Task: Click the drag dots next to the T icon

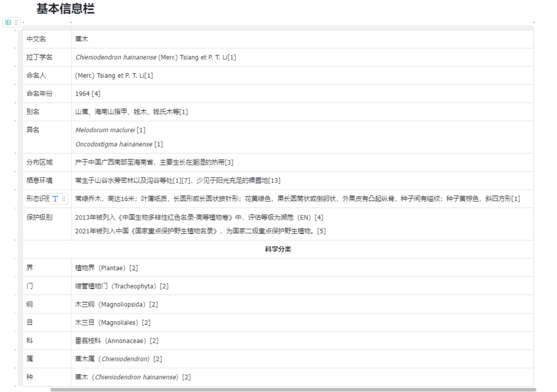Action: coord(64,199)
